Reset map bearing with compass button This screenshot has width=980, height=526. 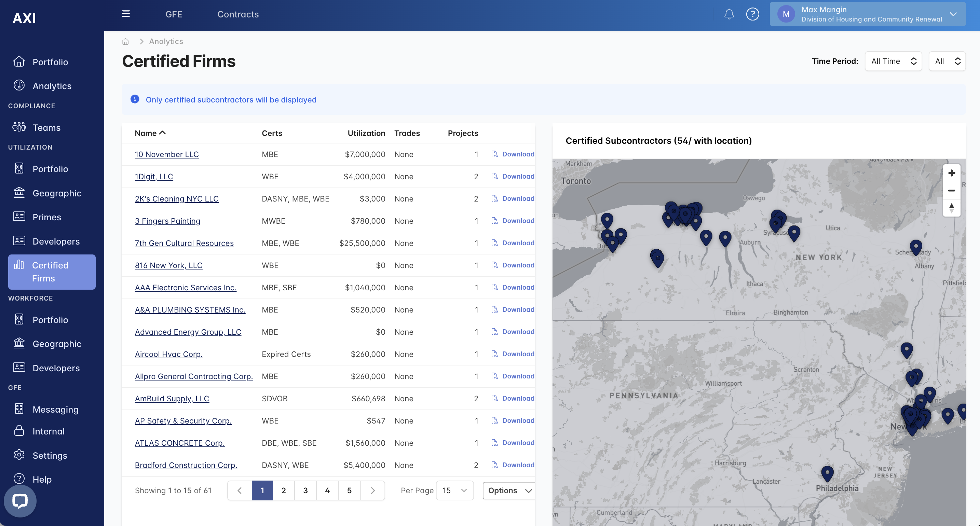point(951,208)
